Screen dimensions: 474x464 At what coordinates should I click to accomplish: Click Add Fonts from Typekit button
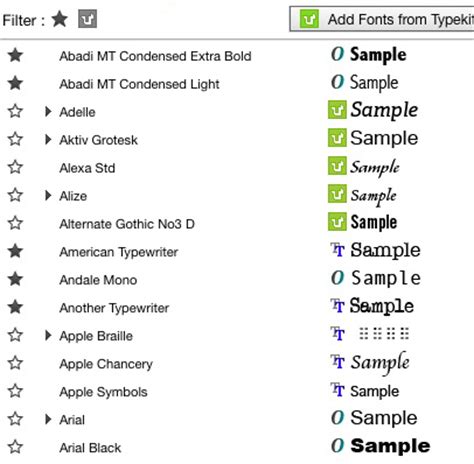(x=382, y=19)
